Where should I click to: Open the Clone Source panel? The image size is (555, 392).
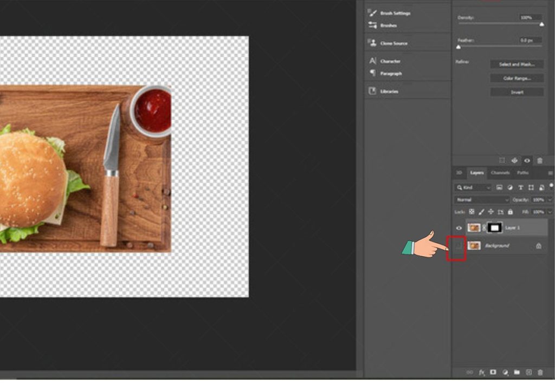pos(392,43)
